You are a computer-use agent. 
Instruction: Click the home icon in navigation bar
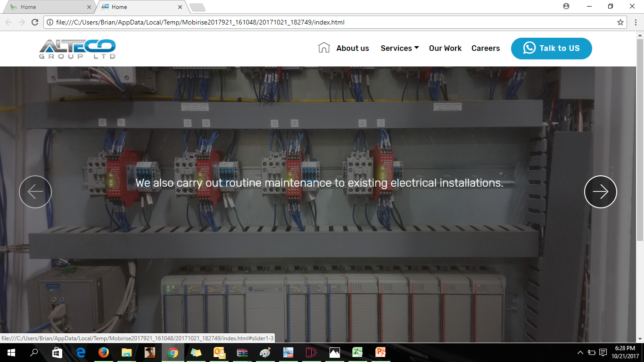324,48
